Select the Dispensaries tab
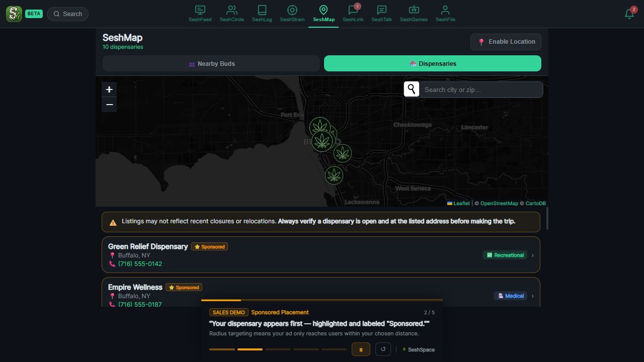 (x=433, y=63)
